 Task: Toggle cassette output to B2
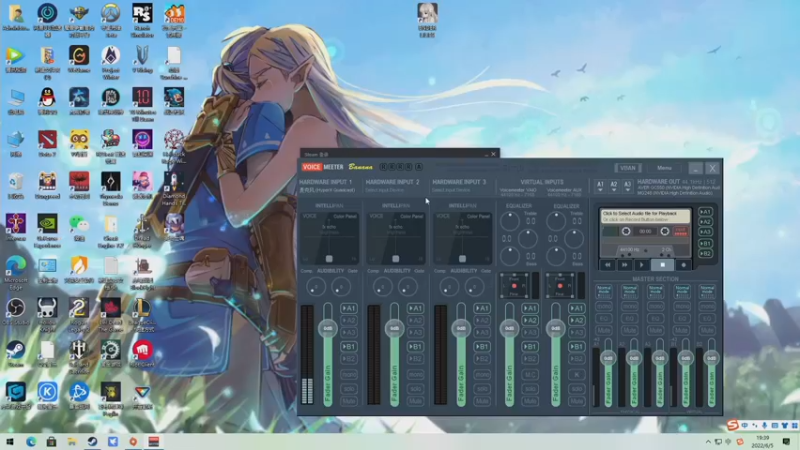706,254
